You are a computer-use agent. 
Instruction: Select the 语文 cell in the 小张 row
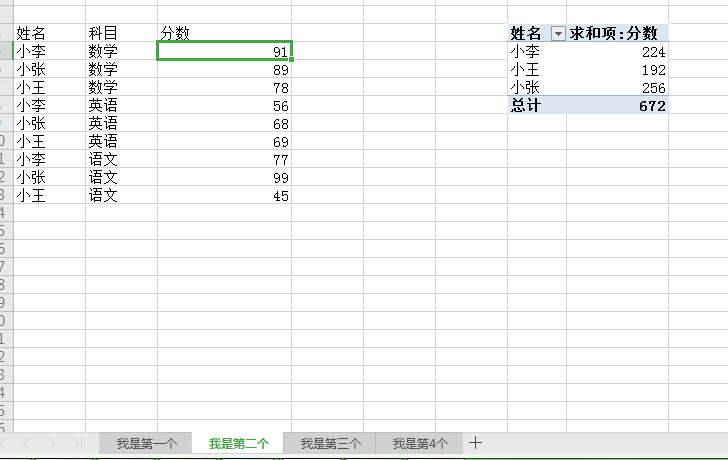click(x=122, y=177)
